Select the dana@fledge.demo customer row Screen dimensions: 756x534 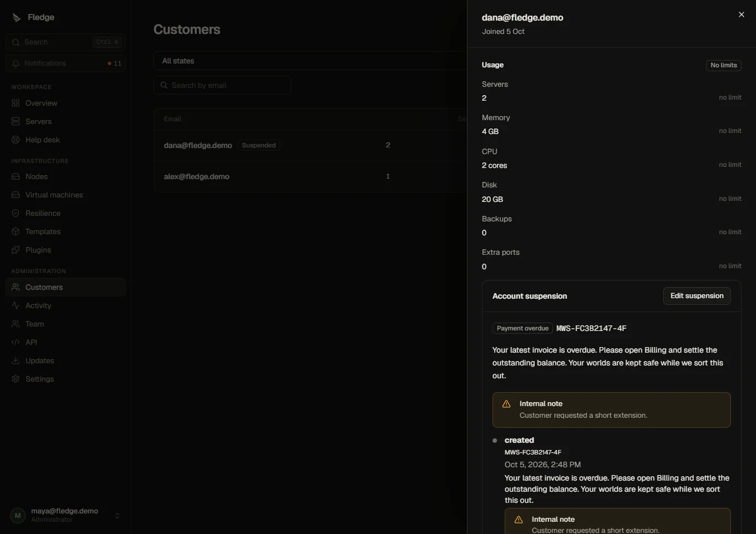pos(310,145)
